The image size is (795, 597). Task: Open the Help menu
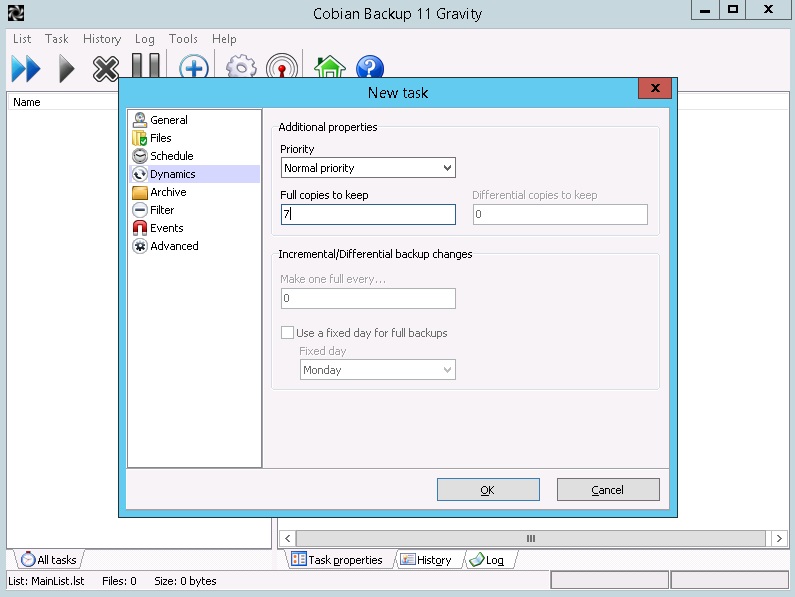224,39
